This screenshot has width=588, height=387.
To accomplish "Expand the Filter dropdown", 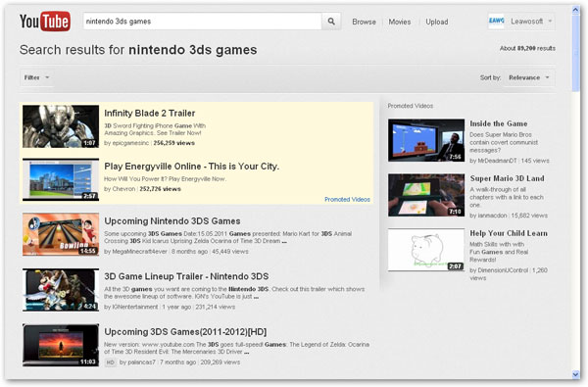I will 36,77.
